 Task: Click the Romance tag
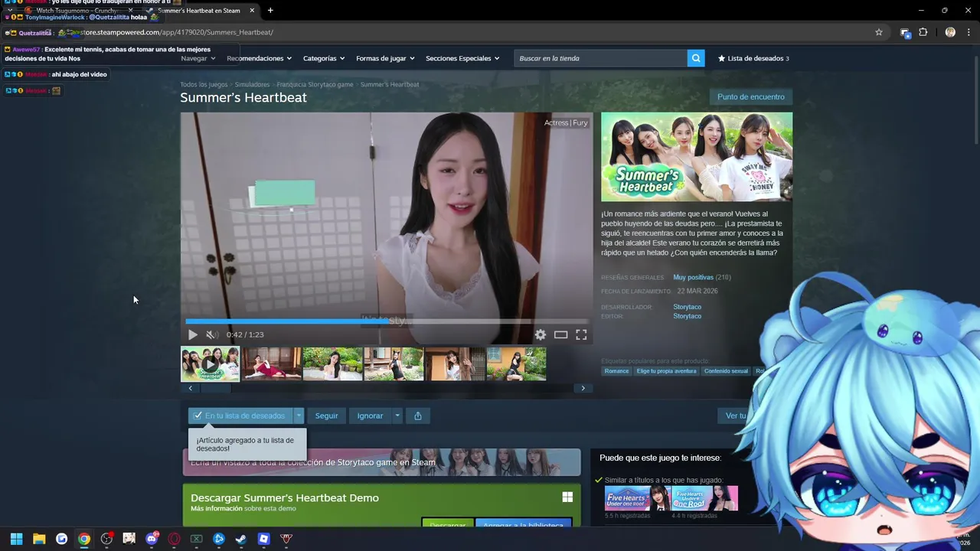coord(616,371)
